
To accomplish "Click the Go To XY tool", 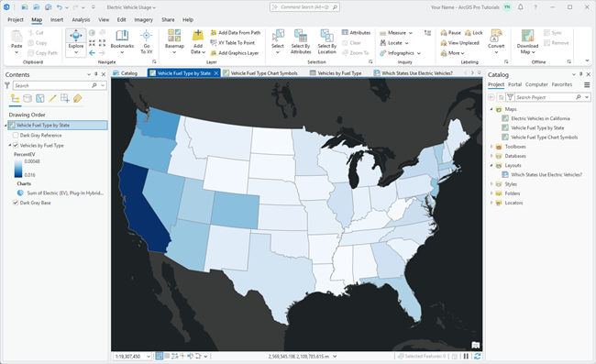I will pyautogui.click(x=147, y=42).
